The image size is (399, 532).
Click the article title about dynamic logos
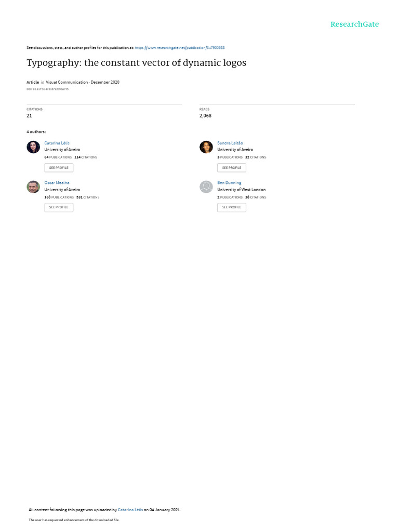(x=136, y=63)
